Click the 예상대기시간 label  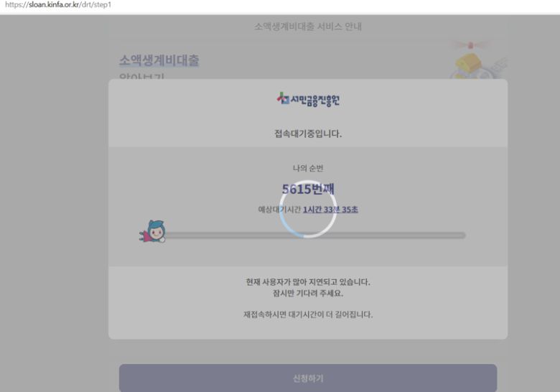279,210
